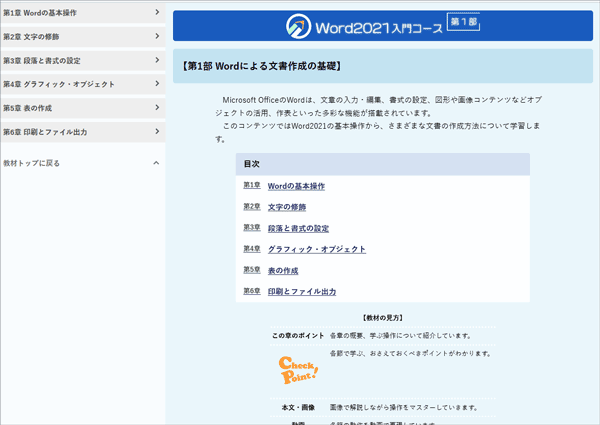Follow contents link 段落と書式の設定
Viewport: 600px width, 425px height.
(x=298, y=228)
